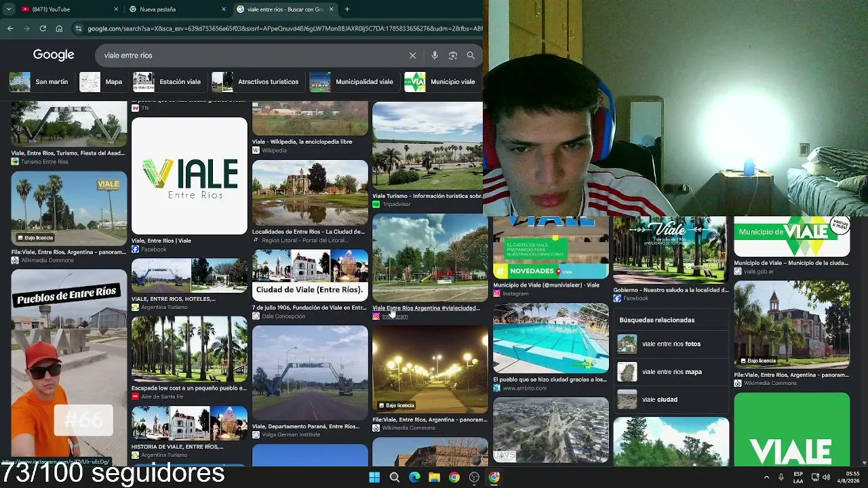
Task: Open the Volga German Institute arch image
Action: click(x=310, y=373)
